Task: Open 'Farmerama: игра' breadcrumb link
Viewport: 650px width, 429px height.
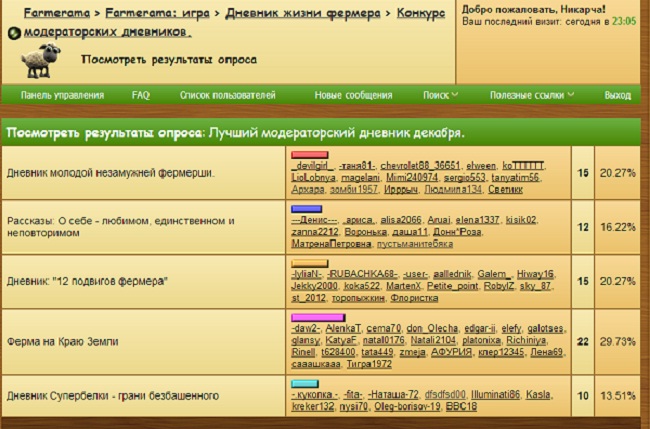Action: pos(158,13)
